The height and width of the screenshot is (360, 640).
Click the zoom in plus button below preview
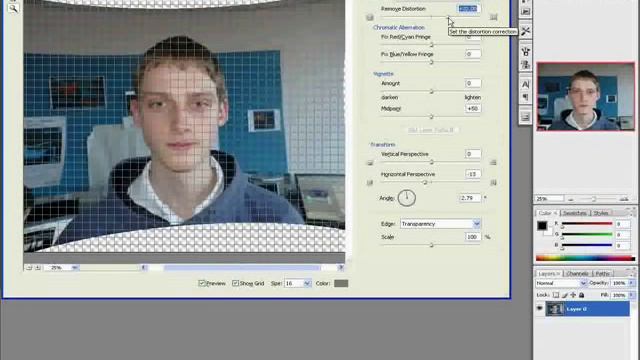pos(38,268)
